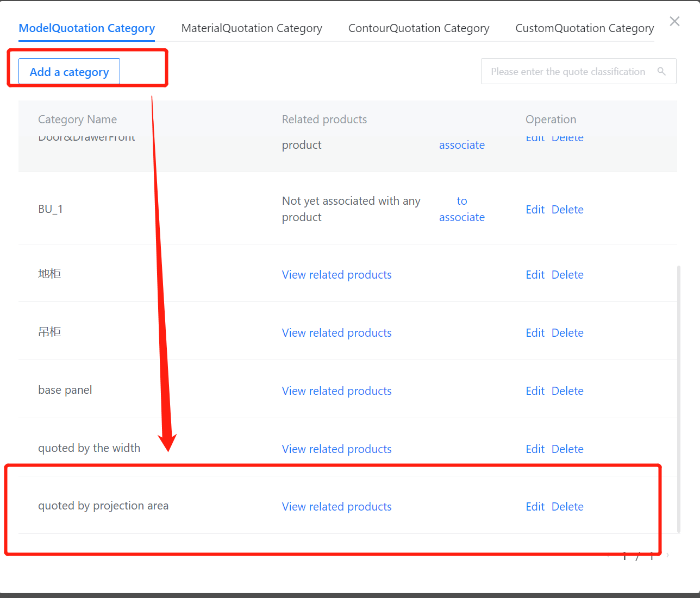The width and height of the screenshot is (700, 598).
Task: Edit quoted by the width category
Action: tap(535, 449)
